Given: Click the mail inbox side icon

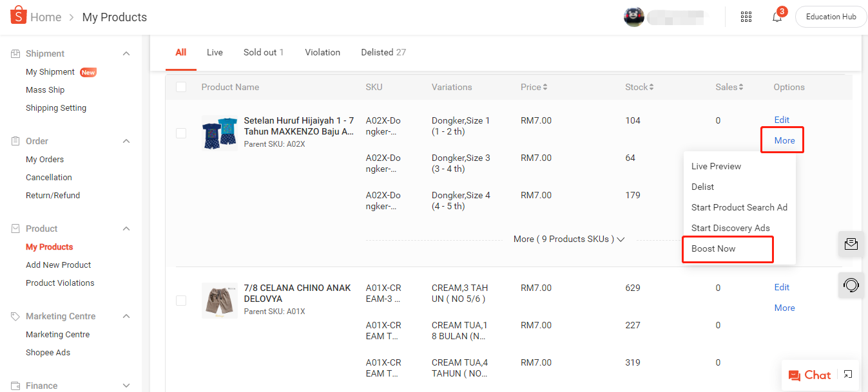Looking at the screenshot, I should (x=851, y=244).
